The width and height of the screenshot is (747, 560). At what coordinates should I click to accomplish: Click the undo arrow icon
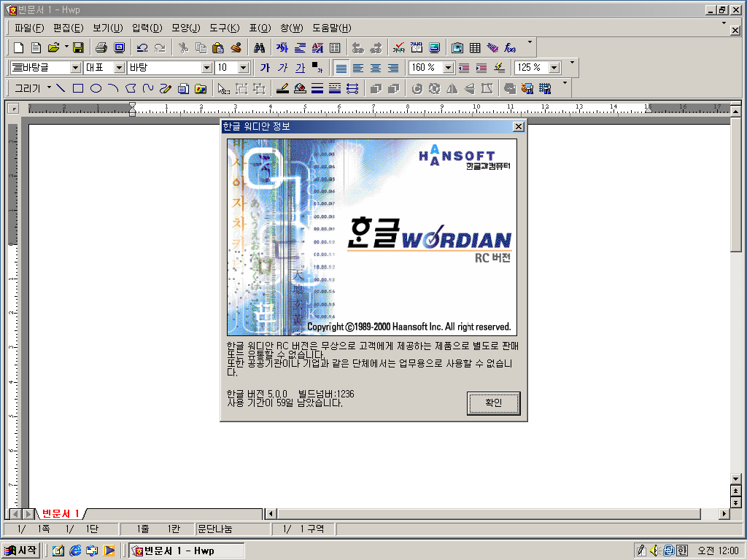(x=142, y=47)
